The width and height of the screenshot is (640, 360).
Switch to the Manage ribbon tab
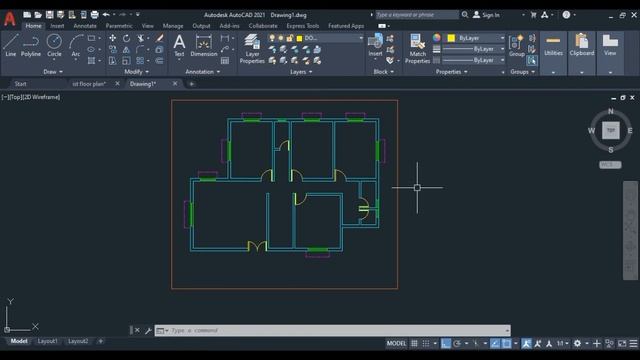point(173,26)
